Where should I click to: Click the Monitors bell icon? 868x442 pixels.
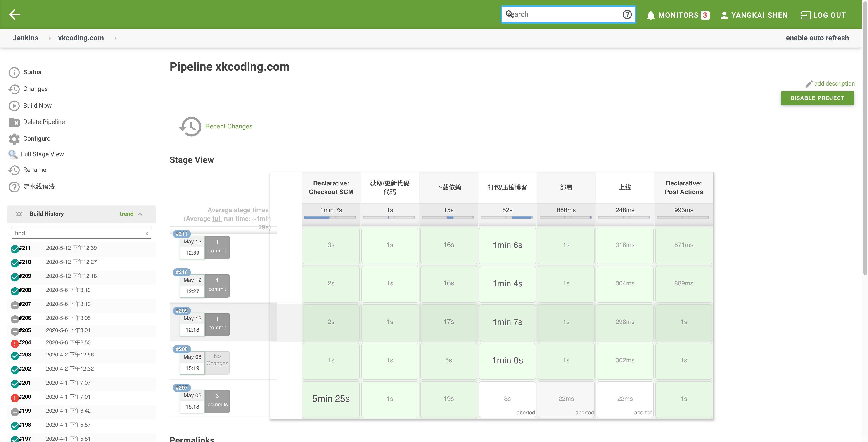[651, 16]
